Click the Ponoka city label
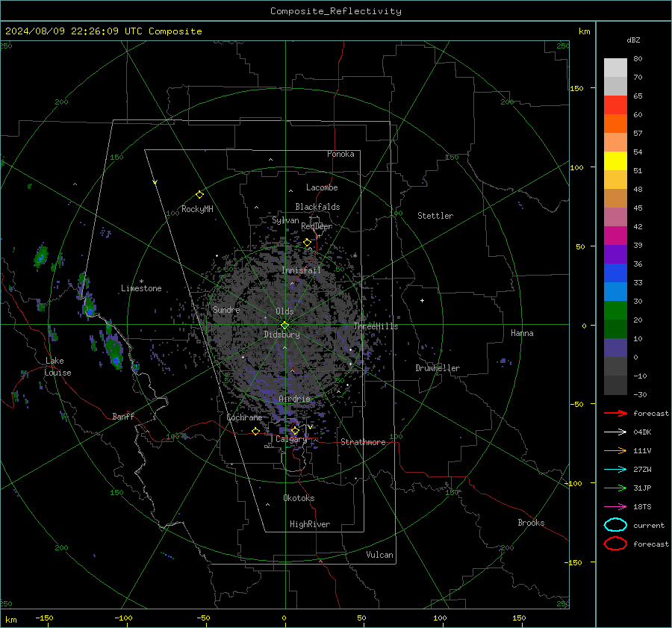672x628 pixels. 340,154
